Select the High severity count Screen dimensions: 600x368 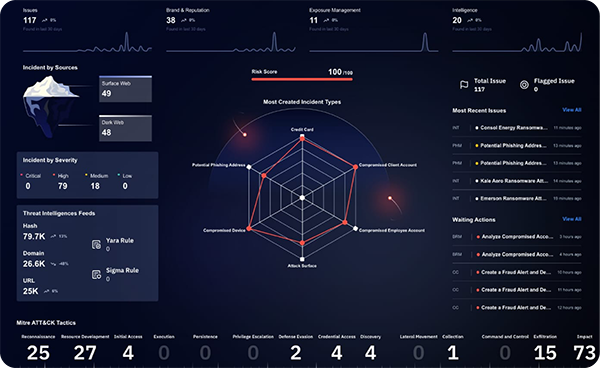(x=62, y=186)
